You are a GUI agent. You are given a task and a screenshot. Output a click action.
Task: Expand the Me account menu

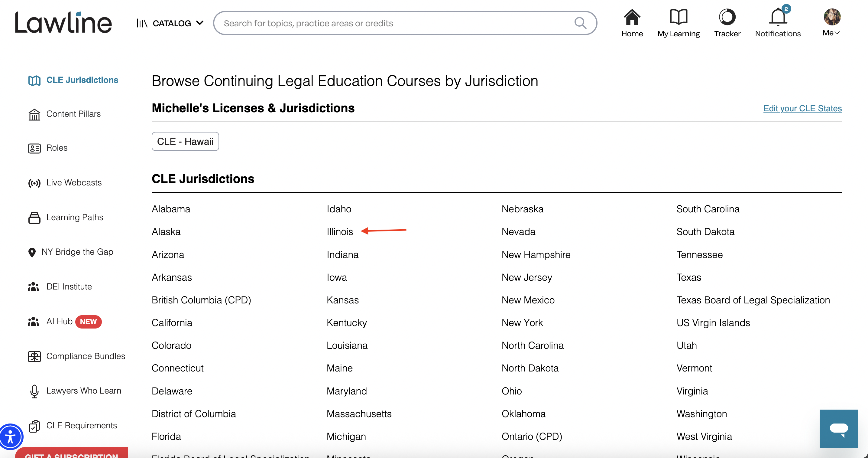831,33
